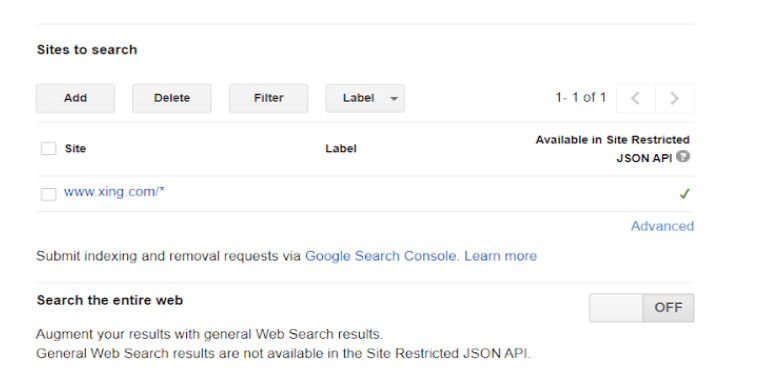Go to previous page with left chevron
This screenshot has width=768, height=374.
tap(636, 98)
